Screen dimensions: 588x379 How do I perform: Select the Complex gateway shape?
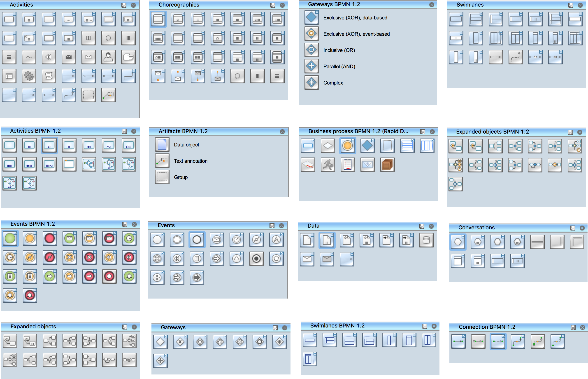click(311, 83)
